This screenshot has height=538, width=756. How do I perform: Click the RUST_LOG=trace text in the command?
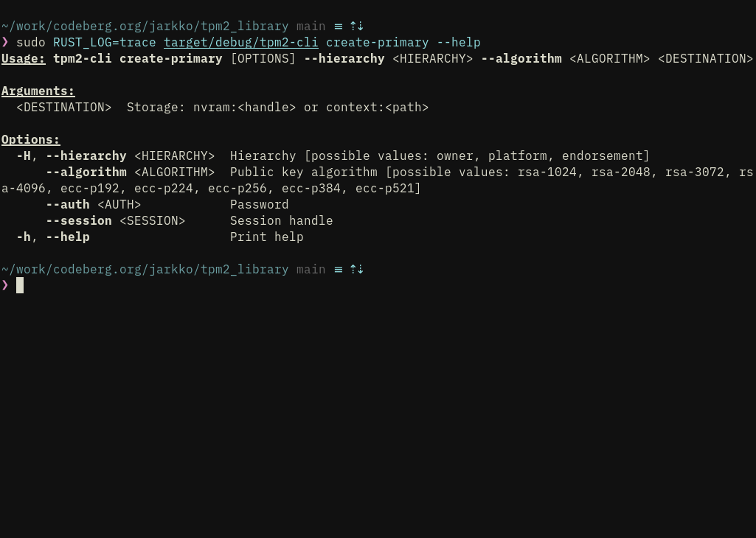105,43
